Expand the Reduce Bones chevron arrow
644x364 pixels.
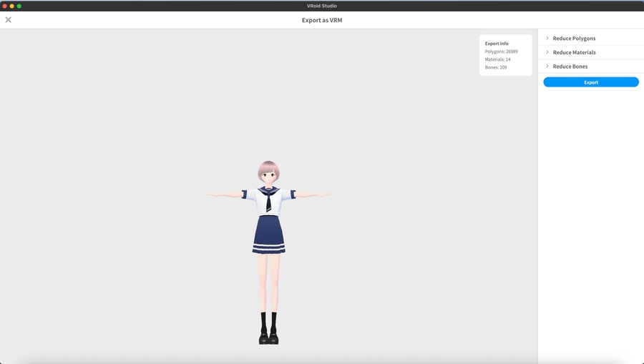(547, 67)
